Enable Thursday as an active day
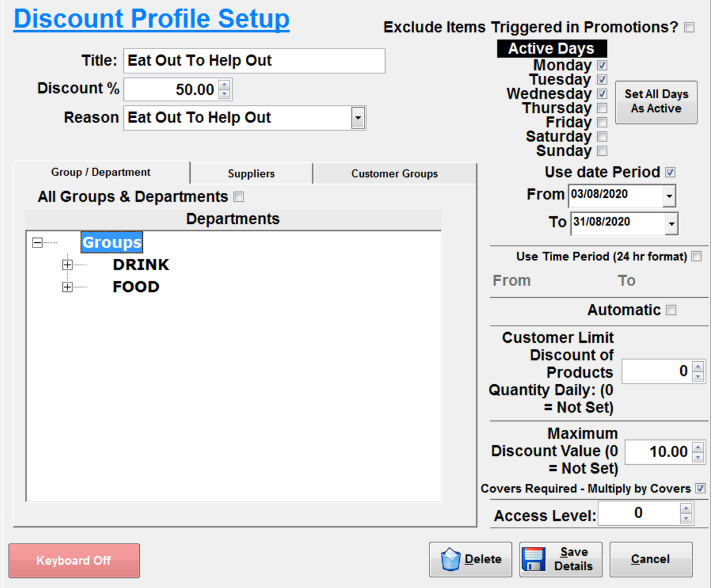Screen dimensions: 711x588 (x=602, y=108)
